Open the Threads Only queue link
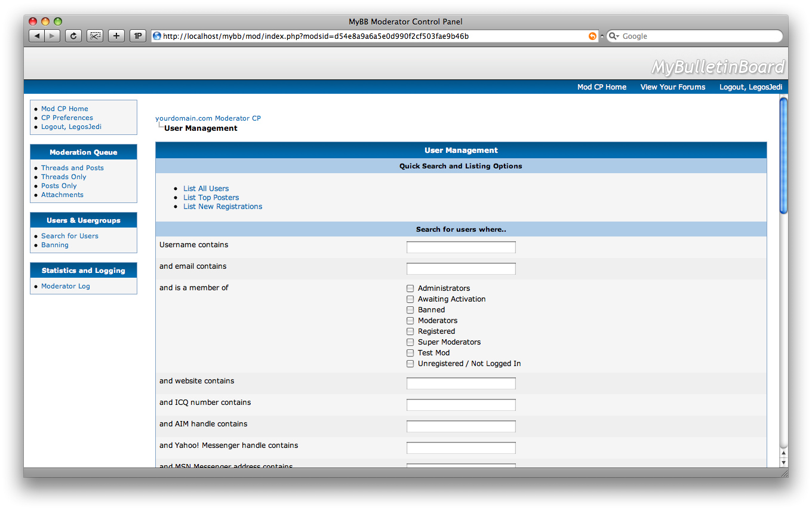 point(63,177)
